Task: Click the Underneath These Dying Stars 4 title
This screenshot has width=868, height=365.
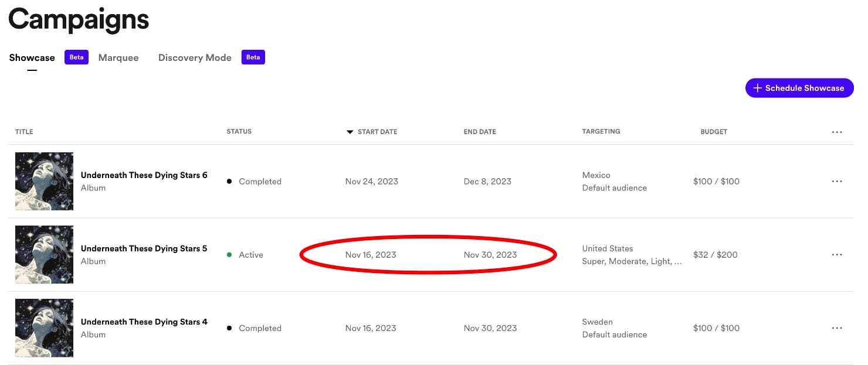Action: (x=144, y=322)
